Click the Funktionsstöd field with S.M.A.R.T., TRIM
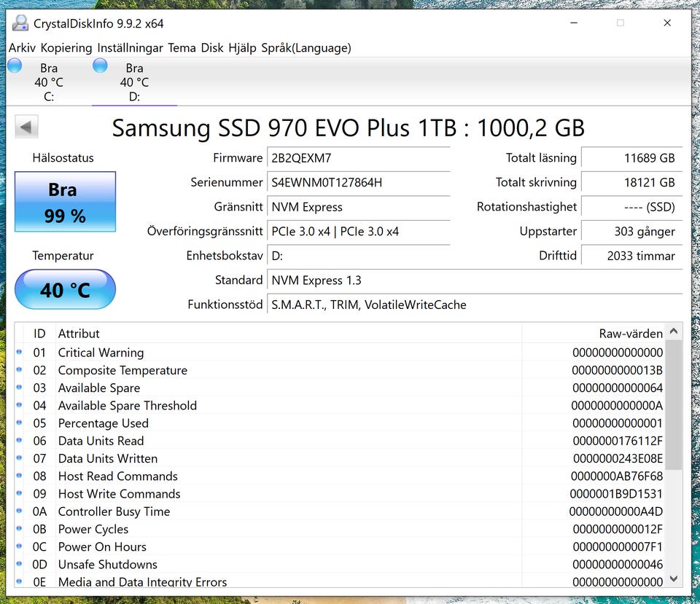The width and height of the screenshot is (700, 604). [x=475, y=305]
